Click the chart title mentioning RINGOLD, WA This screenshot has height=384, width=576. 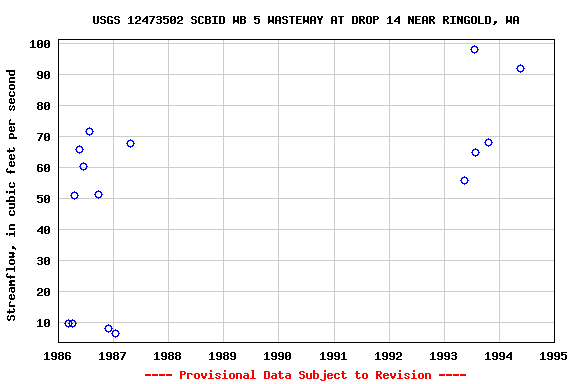tap(306, 20)
